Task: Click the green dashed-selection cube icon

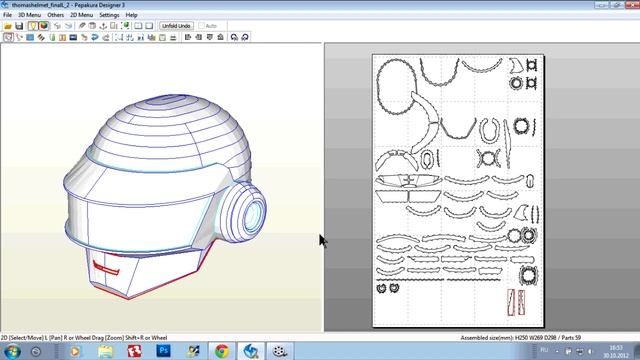Action: [x=125, y=26]
